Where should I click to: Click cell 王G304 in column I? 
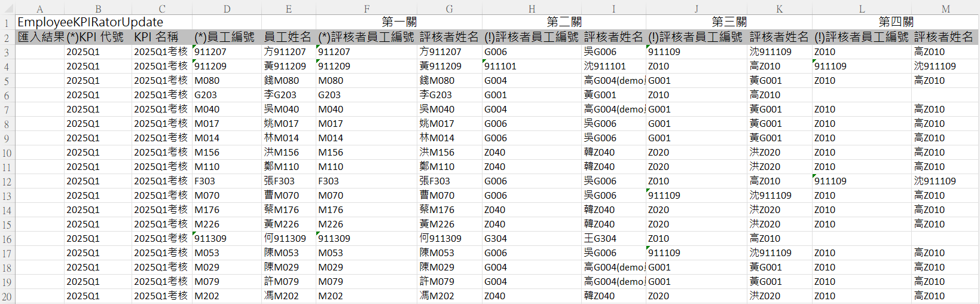pyautogui.click(x=600, y=239)
